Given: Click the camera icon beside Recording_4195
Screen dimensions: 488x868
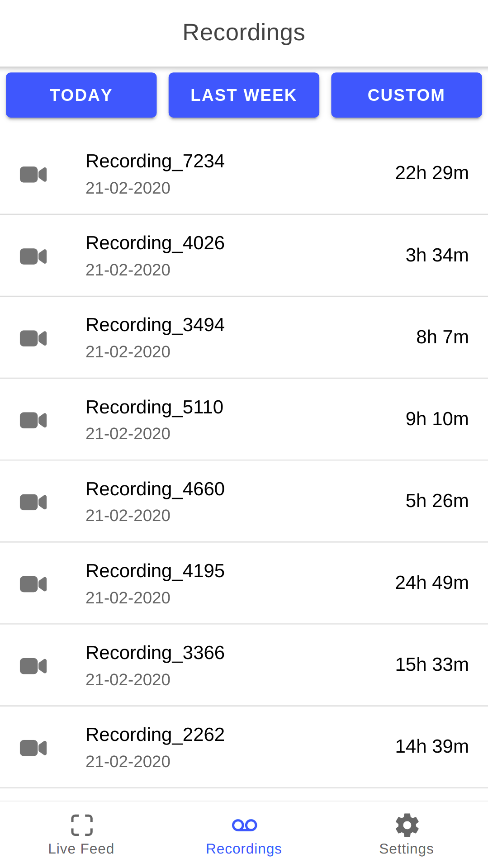Looking at the screenshot, I should [x=33, y=584].
